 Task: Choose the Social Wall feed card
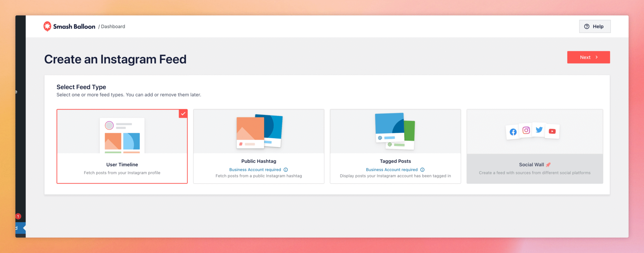tap(535, 146)
